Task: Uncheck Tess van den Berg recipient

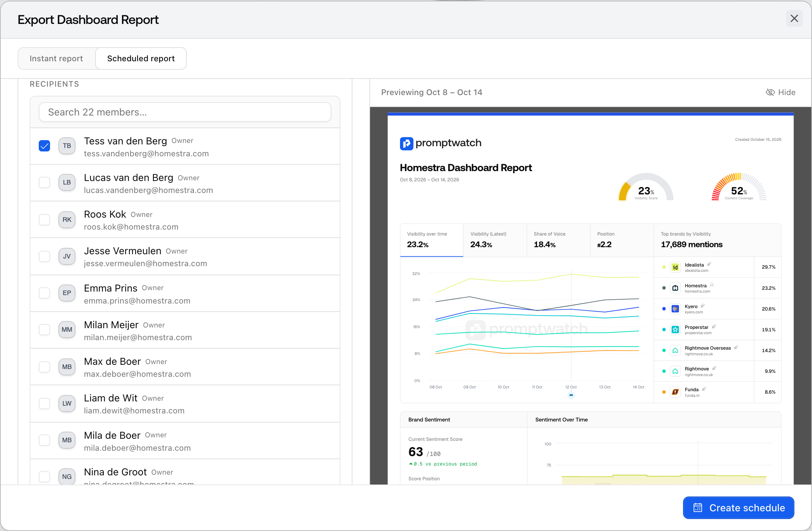Action: tap(44, 146)
